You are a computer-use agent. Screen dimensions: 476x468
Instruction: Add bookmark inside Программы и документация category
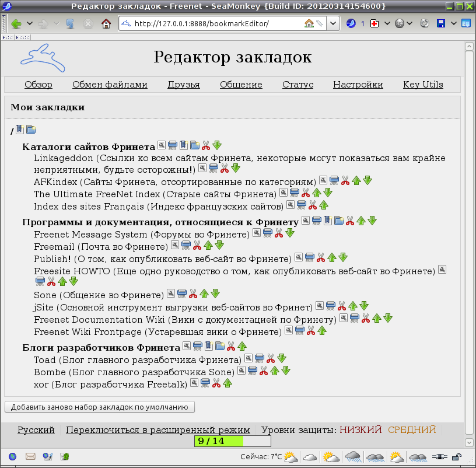[328, 221]
